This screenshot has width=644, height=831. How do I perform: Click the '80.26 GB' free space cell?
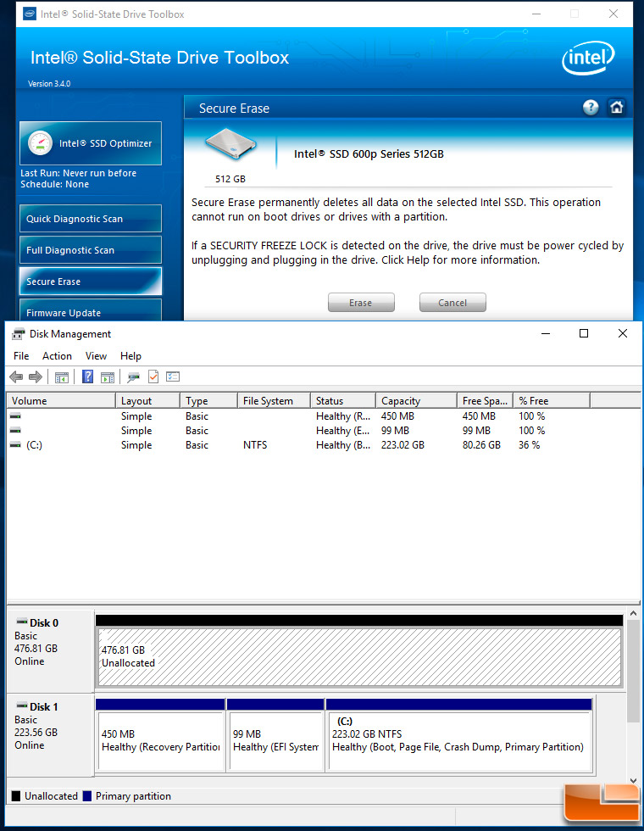[481, 445]
